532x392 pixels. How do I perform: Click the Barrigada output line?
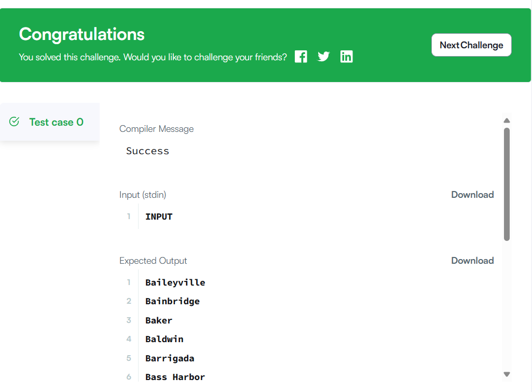point(170,358)
